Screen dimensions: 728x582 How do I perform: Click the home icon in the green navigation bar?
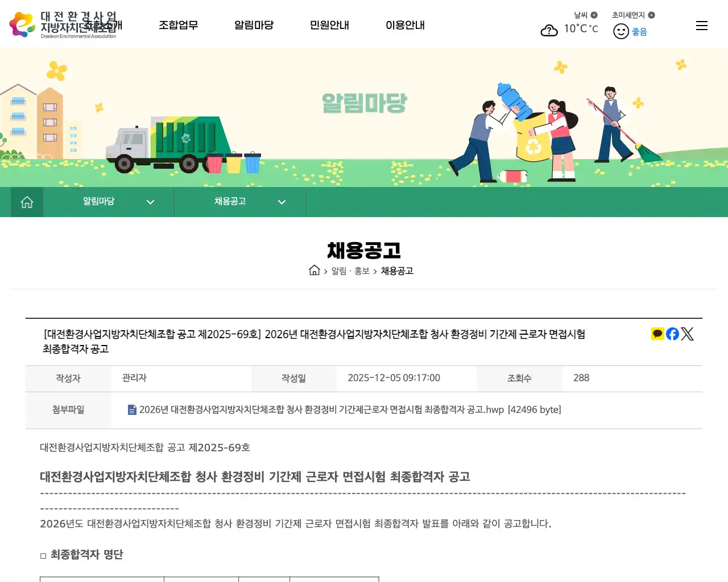[26, 202]
